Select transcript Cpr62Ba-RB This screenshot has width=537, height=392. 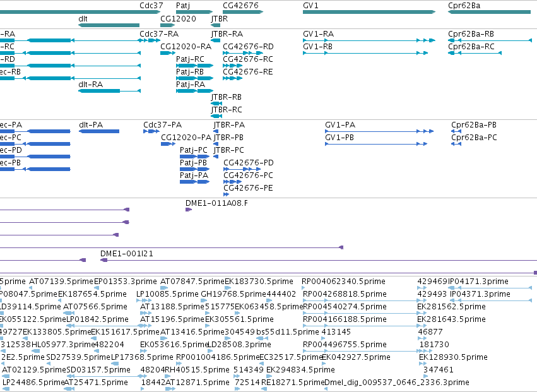(471, 34)
